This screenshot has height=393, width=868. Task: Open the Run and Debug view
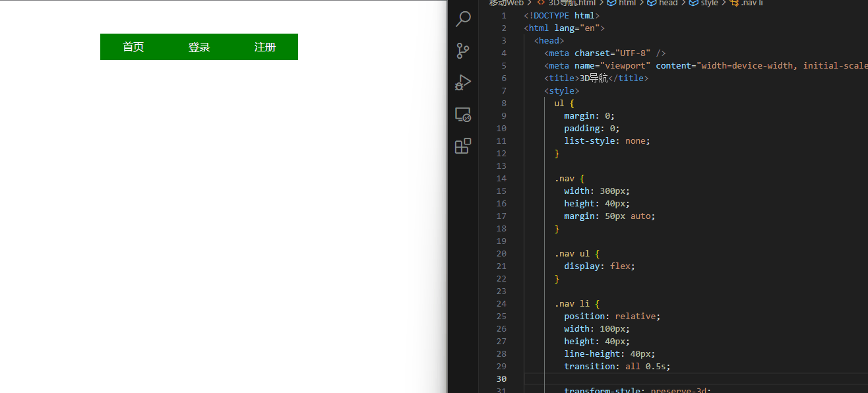click(x=463, y=82)
